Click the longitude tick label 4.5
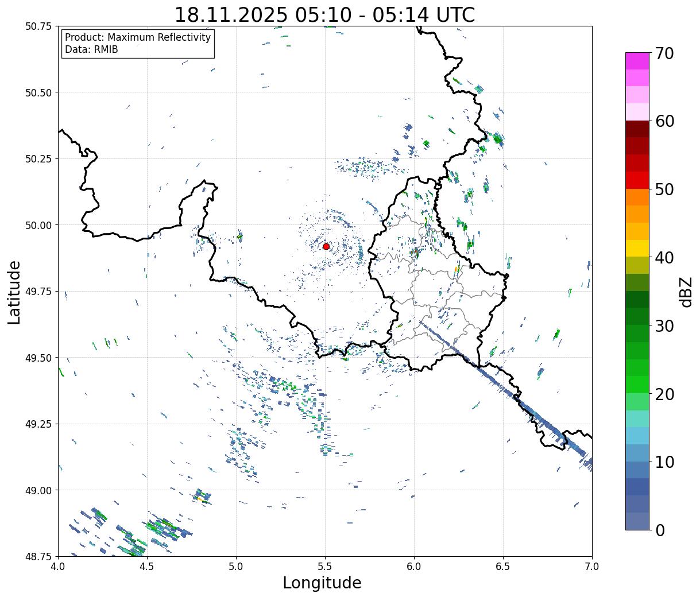 tap(147, 566)
